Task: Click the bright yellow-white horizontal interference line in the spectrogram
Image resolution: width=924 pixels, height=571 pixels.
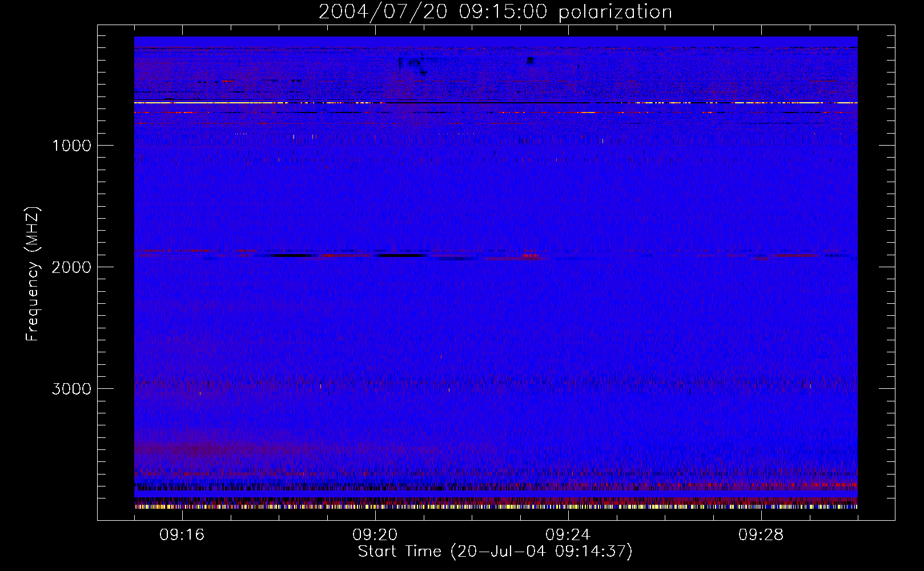Action: [x=496, y=103]
